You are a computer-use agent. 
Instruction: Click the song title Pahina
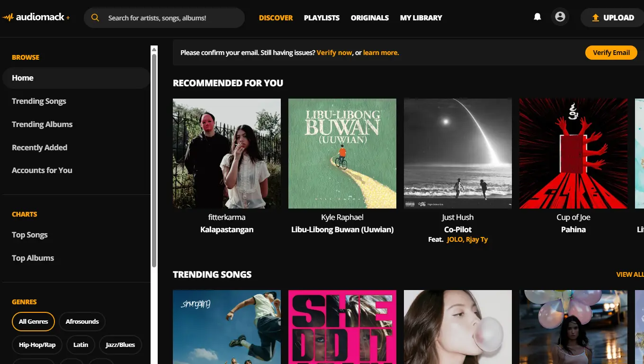pyautogui.click(x=573, y=229)
